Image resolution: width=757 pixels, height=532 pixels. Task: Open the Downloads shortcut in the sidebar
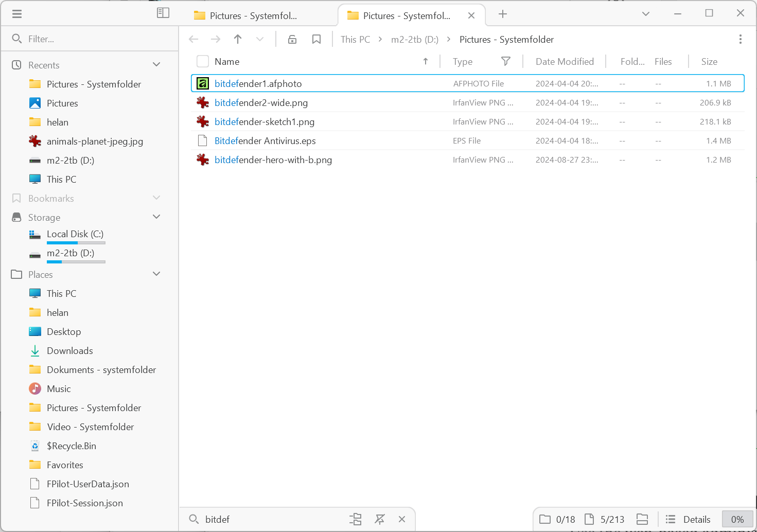tap(69, 350)
